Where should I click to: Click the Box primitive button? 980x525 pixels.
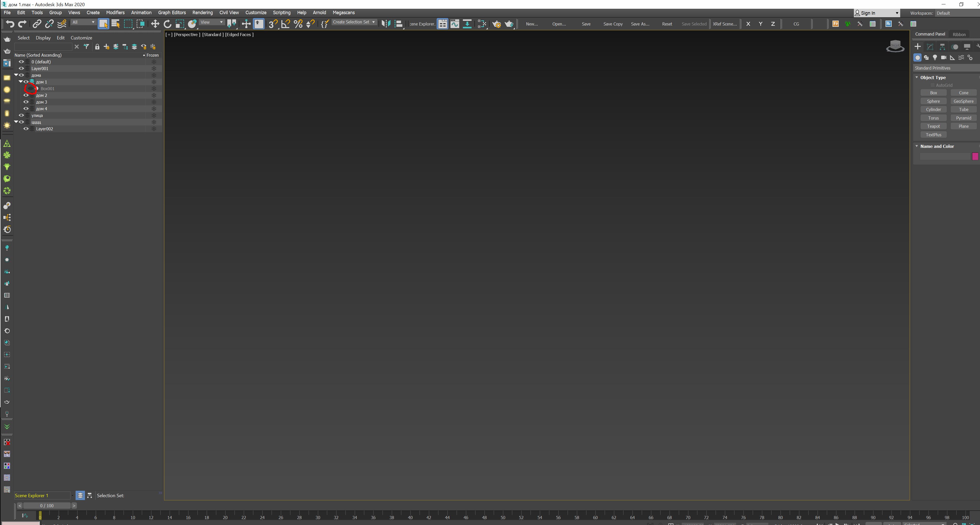coord(933,92)
